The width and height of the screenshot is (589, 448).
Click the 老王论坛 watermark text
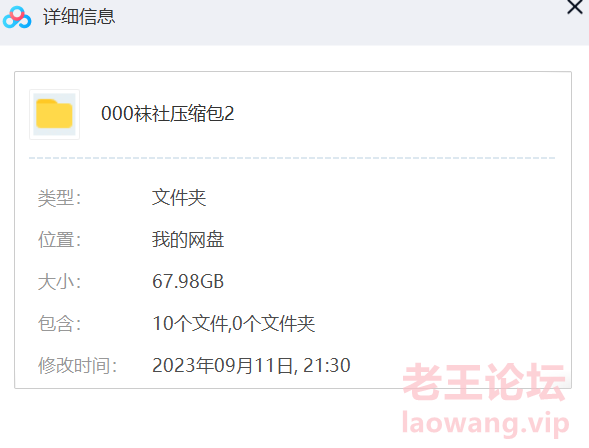click(485, 382)
